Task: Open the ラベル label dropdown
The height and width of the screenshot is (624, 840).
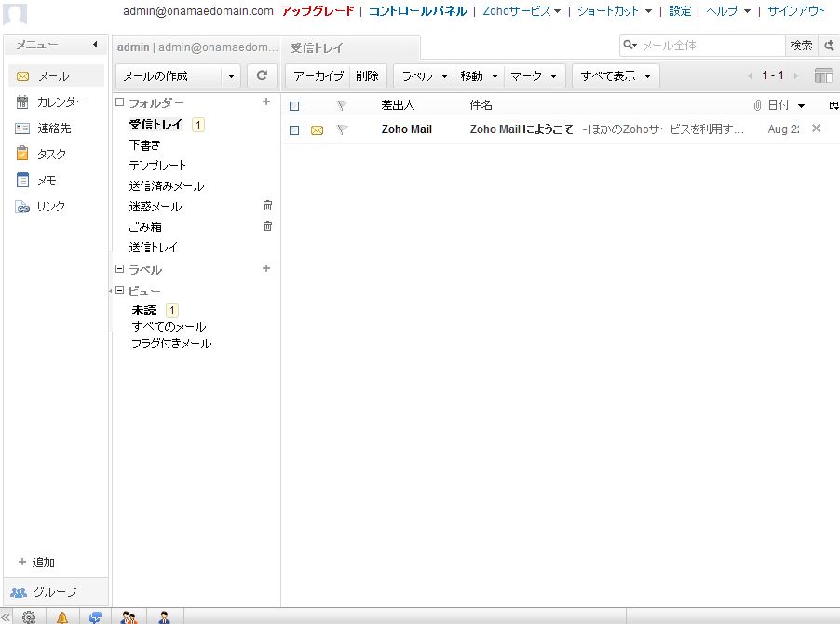Action: tap(424, 75)
